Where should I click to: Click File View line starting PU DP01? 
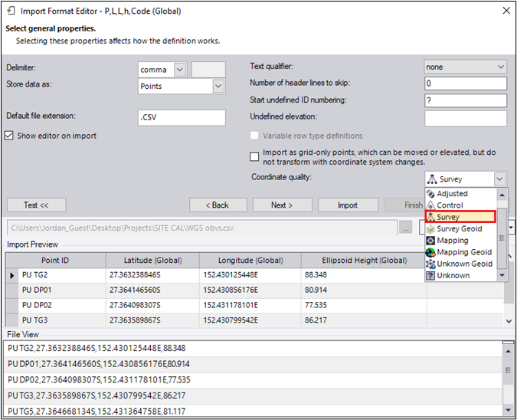[254, 364]
